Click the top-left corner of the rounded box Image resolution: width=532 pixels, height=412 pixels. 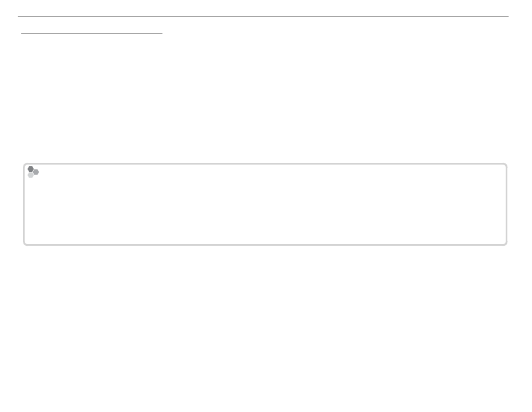[25, 165]
